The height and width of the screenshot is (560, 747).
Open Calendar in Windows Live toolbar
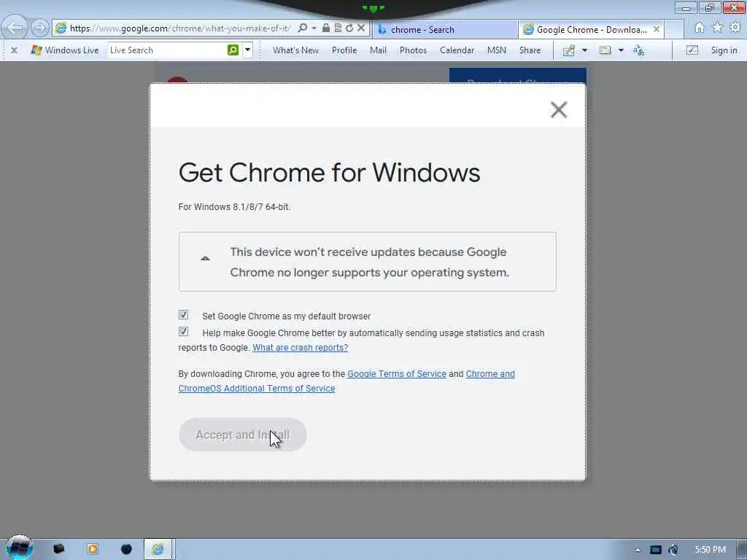457,50
